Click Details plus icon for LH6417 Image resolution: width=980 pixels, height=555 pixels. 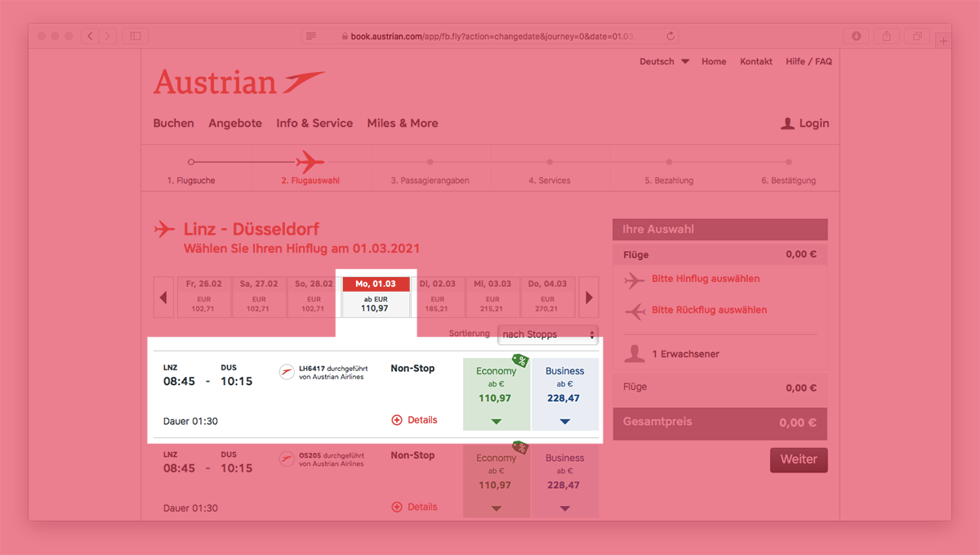397,420
